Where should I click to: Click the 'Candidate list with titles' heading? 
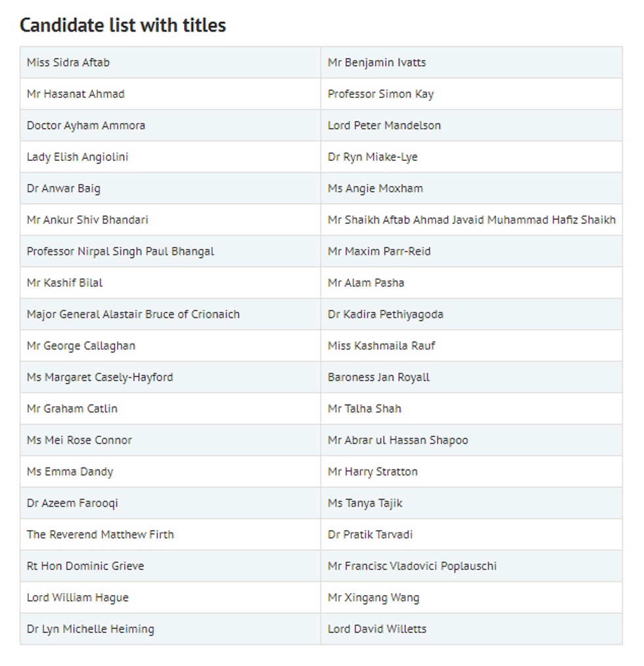(x=123, y=26)
